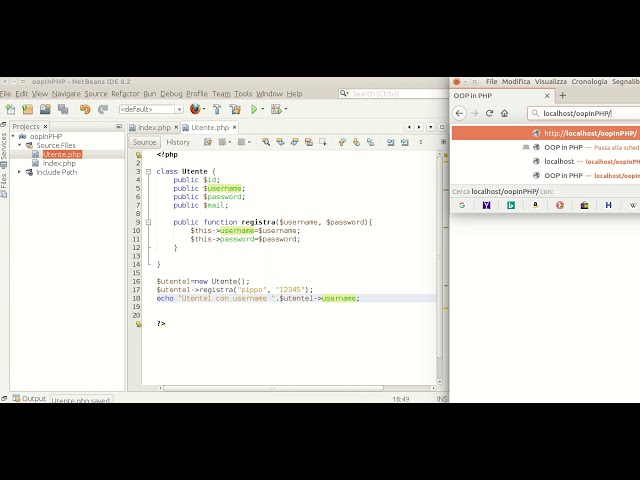Switch to the History view button
The width and height of the screenshot is (640, 480).
178,142
